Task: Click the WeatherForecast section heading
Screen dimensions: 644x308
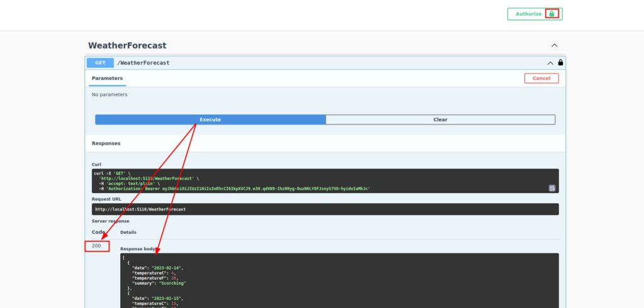Action: [127, 46]
